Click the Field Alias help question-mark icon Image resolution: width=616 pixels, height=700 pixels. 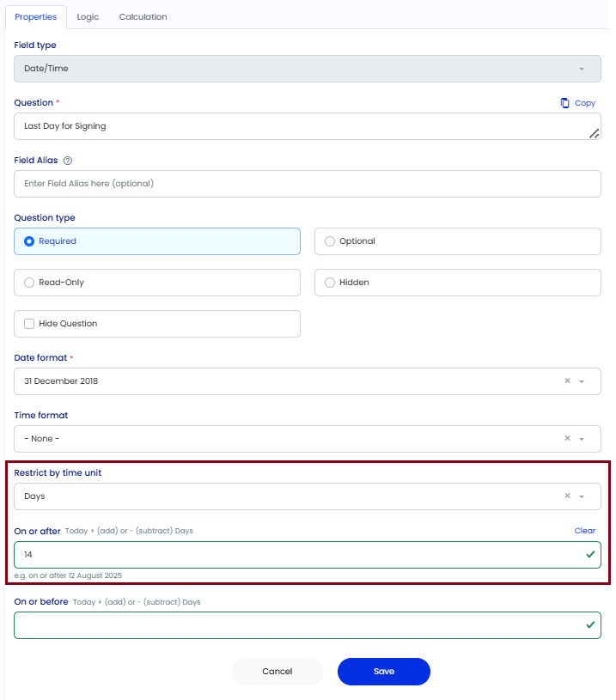(68, 161)
